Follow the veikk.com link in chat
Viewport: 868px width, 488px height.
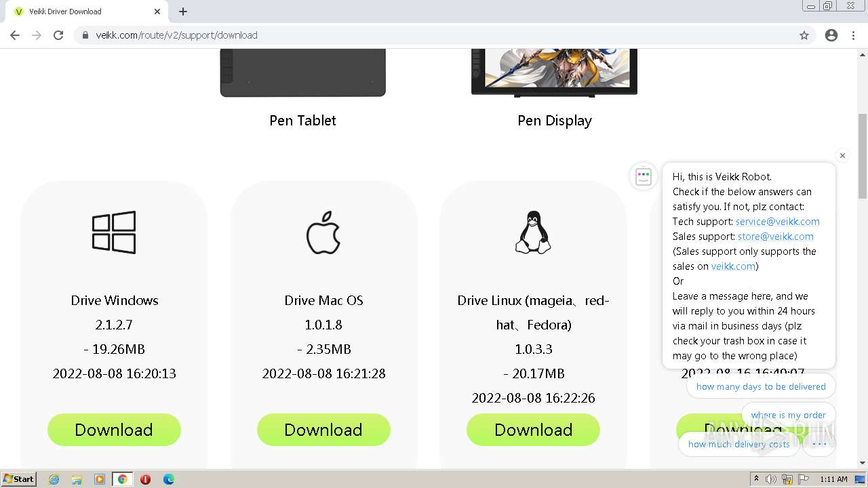tap(733, 266)
